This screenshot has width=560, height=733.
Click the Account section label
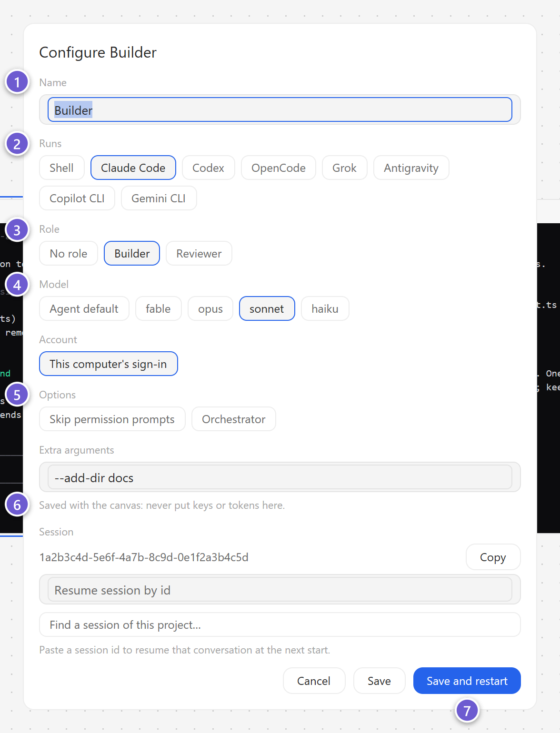pos(58,340)
